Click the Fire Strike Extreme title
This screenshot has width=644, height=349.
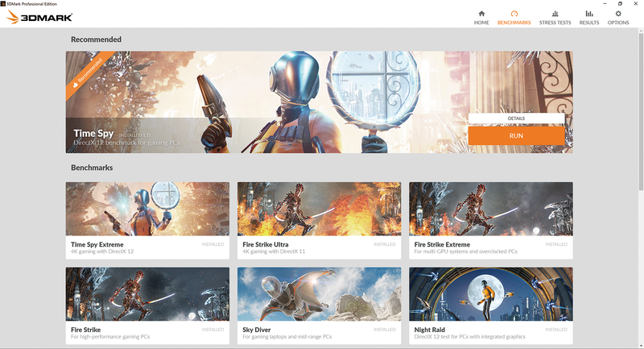(x=442, y=244)
